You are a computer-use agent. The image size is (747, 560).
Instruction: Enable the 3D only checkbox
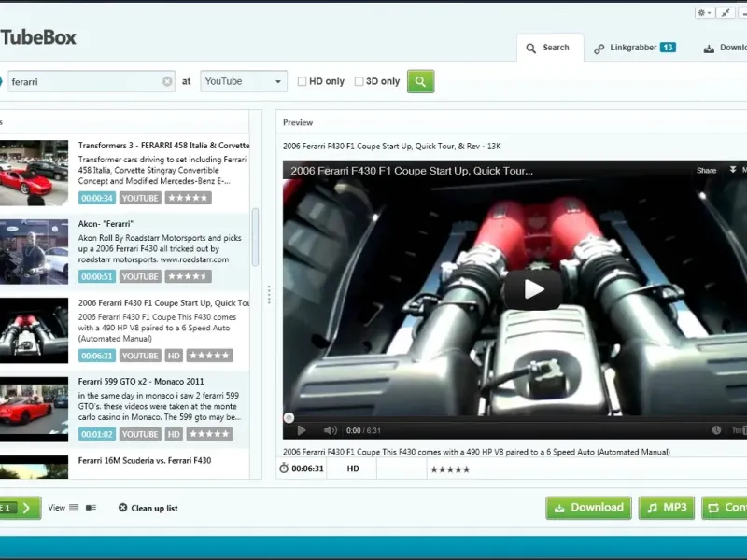click(359, 81)
